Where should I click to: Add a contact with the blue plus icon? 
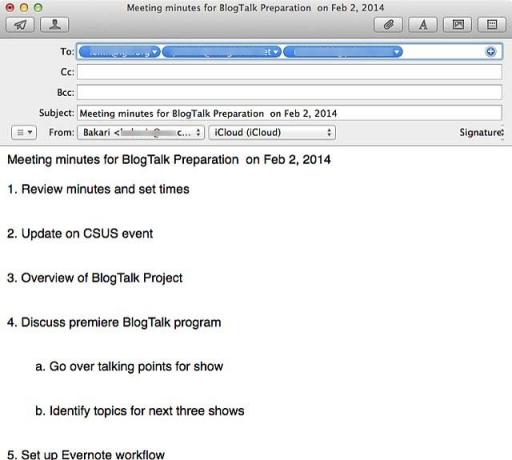coord(491,52)
